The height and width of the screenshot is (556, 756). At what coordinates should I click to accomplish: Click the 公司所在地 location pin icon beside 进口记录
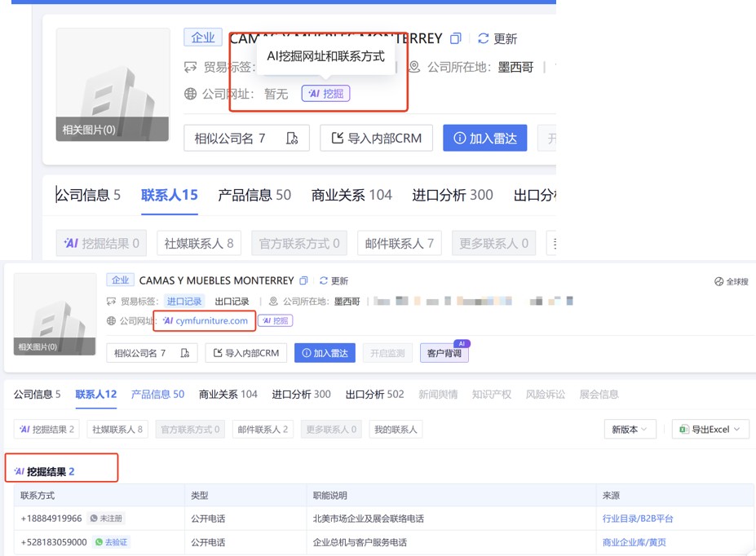point(273,301)
